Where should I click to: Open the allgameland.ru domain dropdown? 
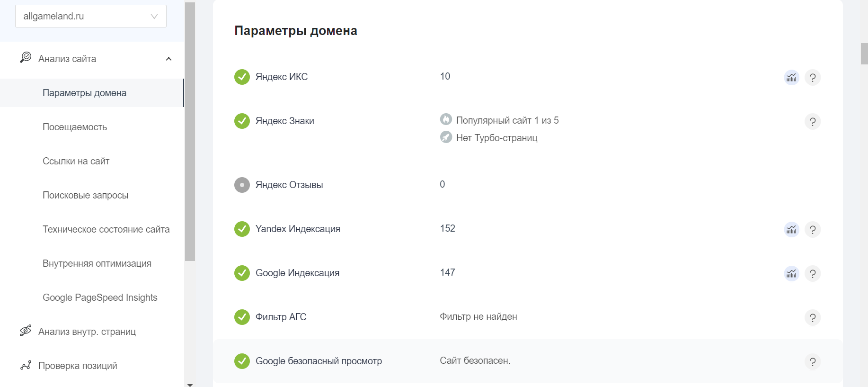click(x=91, y=16)
